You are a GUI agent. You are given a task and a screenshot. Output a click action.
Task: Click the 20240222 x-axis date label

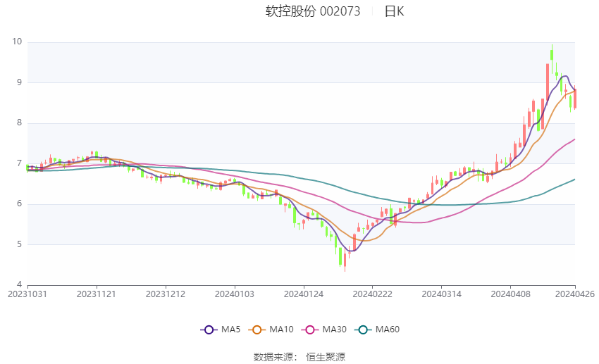click(x=373, y=294)
